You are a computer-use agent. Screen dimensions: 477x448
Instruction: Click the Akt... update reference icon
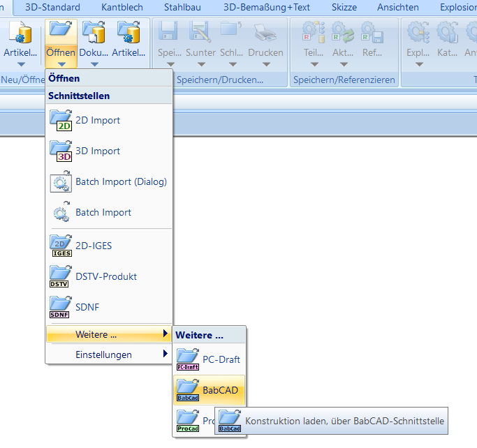click(343, 31)
